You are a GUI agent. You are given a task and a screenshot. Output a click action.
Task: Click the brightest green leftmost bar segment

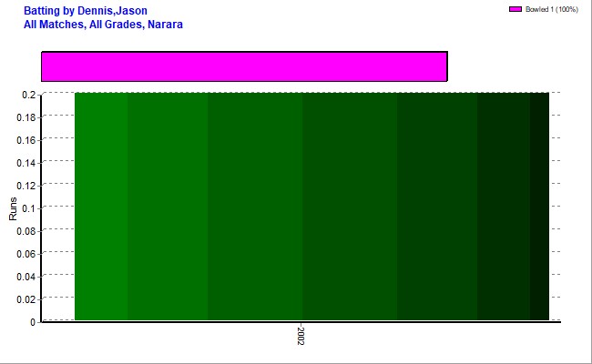coord(100,207)
